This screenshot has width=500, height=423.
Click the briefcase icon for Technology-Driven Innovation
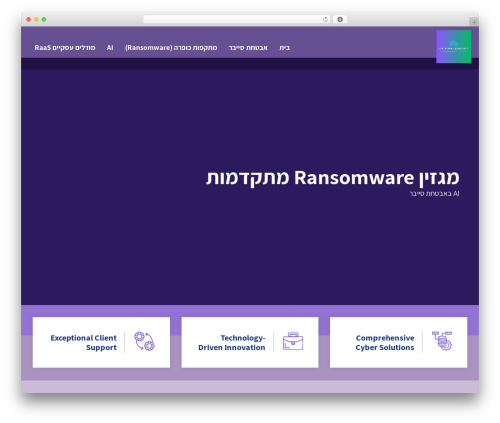[x=293, y=341]
